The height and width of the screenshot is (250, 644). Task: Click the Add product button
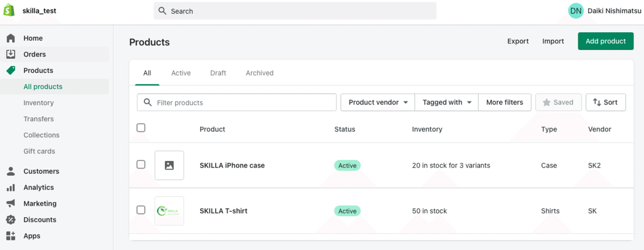[x=605, y=41]
